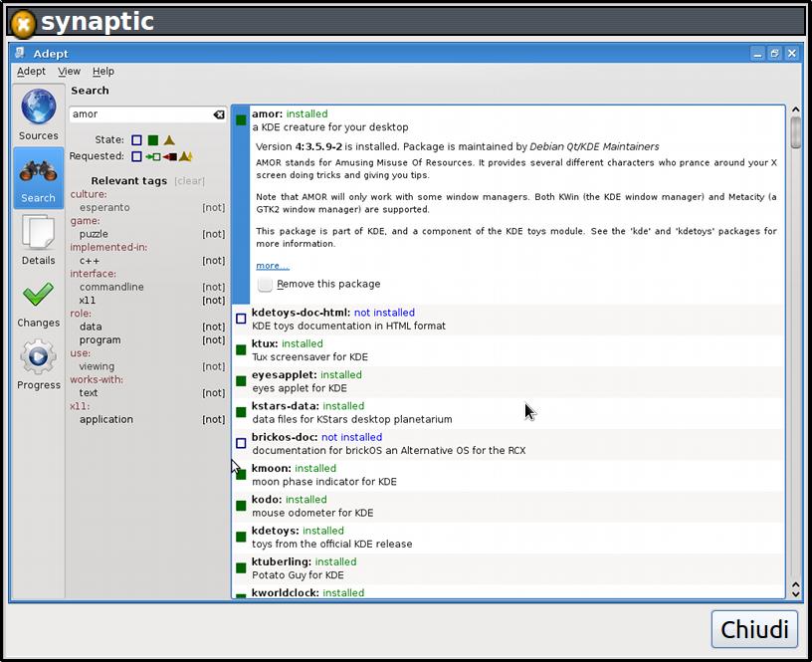Screen dimensions: 812x662
Task: Select the commandline tag under interface
Action: [x=111, y=287]
